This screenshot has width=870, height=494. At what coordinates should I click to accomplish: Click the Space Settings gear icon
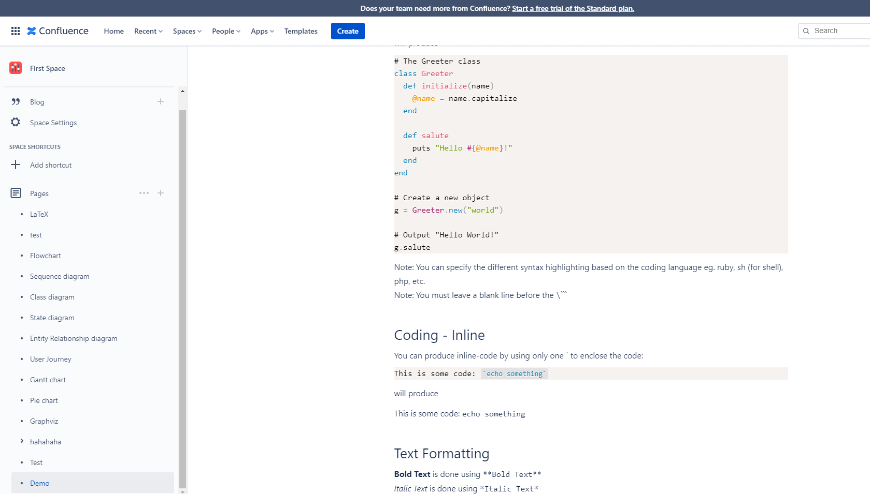click(x=15, y=123)
